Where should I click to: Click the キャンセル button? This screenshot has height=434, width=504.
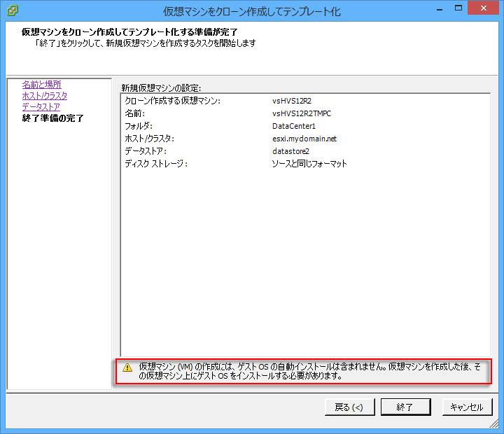(468, 407)
